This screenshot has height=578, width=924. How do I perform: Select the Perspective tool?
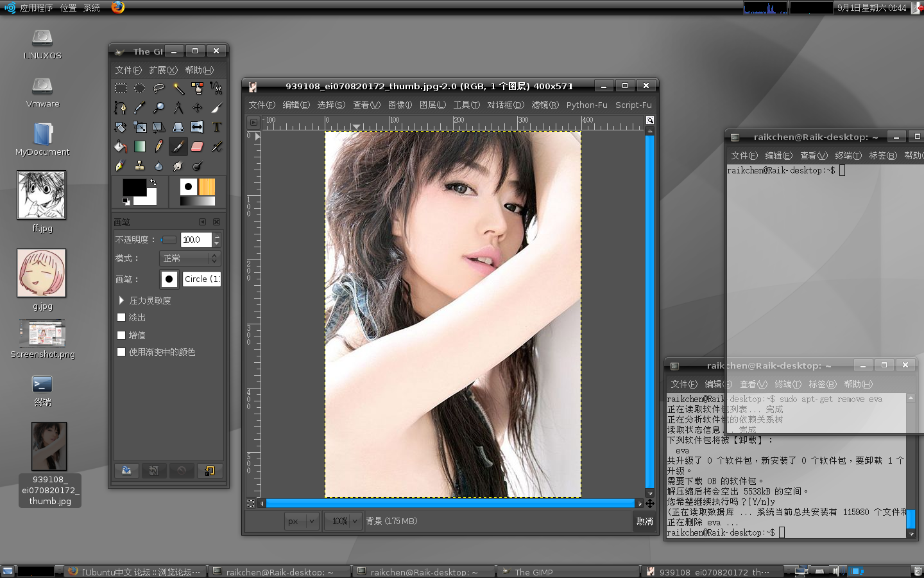pyautogui.click(x=178, y=127)
